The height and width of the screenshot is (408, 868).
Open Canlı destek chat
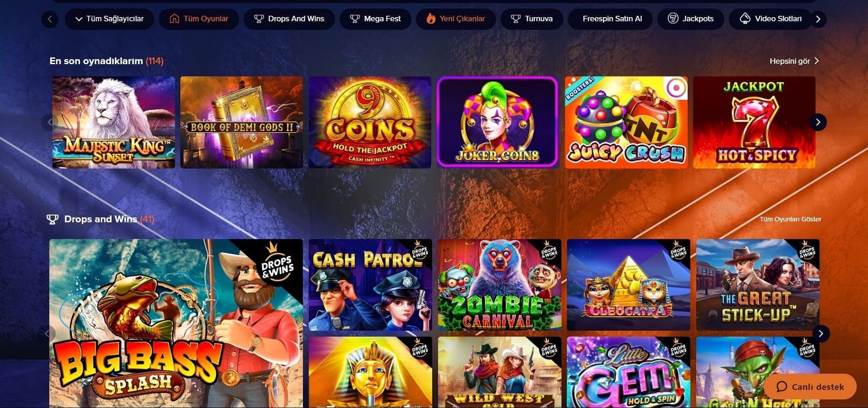(810, 387)
